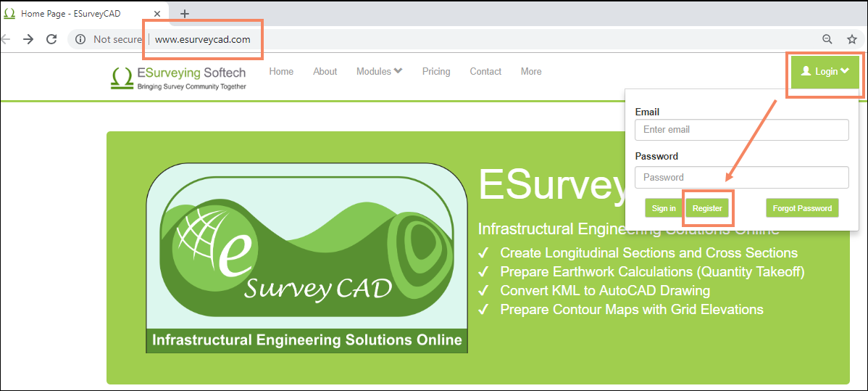868x391 pixels.
Task: Click the Forgot Password button
Action: tap(802, 208)
